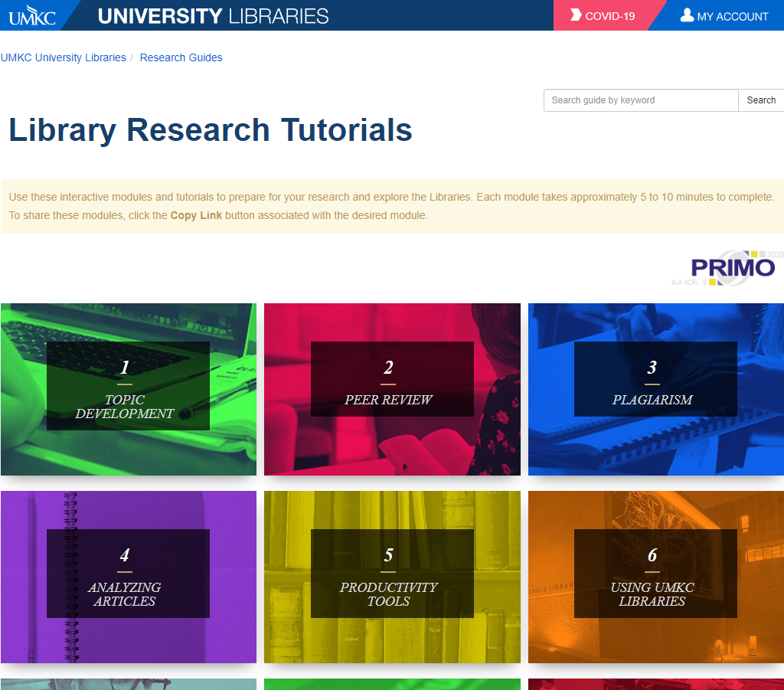Select the Plagiarism module tile
Image resolution: width=784 pixels, height=690 pixels.
click(x=655, y=389)
